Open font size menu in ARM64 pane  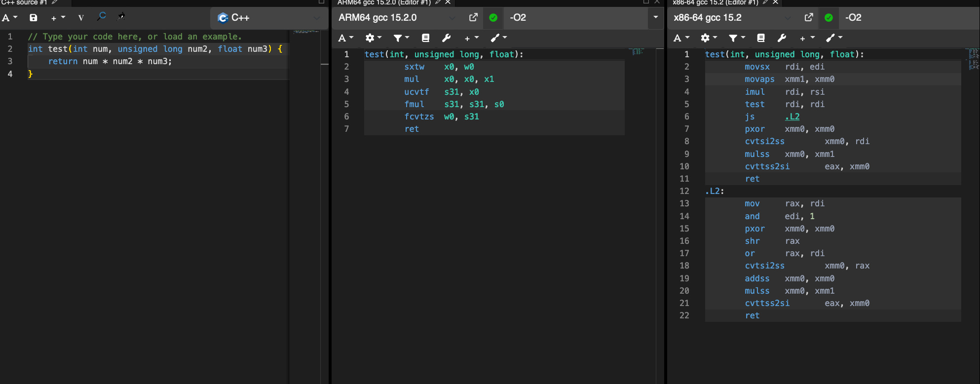[346, 38]
